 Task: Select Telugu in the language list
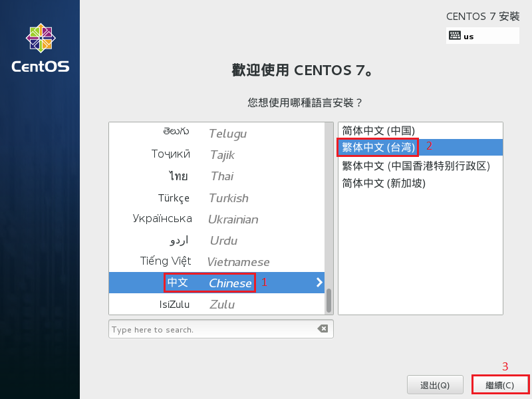217,133
